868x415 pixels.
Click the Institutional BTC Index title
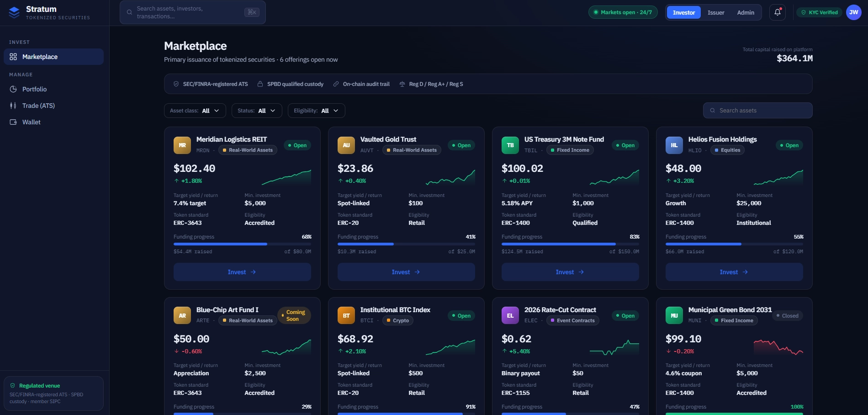395,310
